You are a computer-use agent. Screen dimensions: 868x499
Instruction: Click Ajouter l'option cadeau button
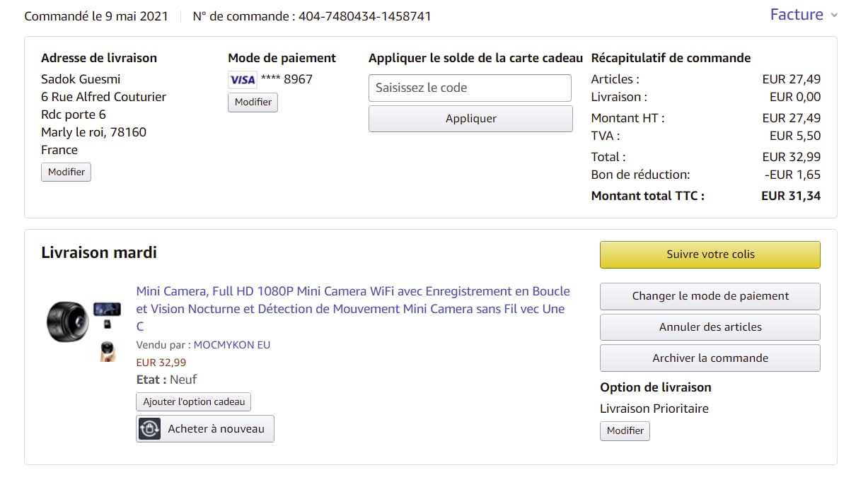(193, 402)
